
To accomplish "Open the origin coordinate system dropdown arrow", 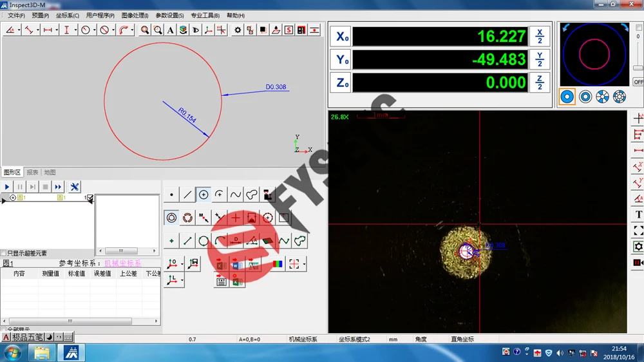I will (182, 264).
